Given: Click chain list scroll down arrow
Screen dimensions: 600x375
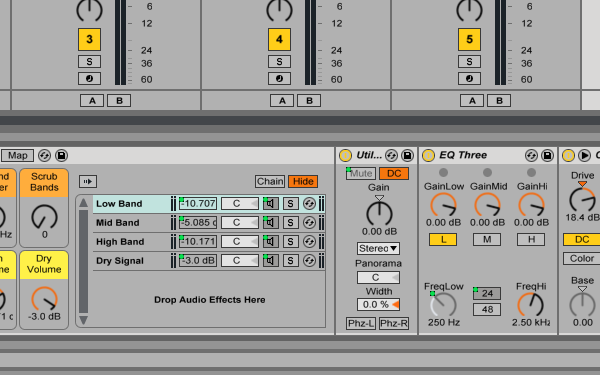Looking at the screenshot, I should pos(83,320).
